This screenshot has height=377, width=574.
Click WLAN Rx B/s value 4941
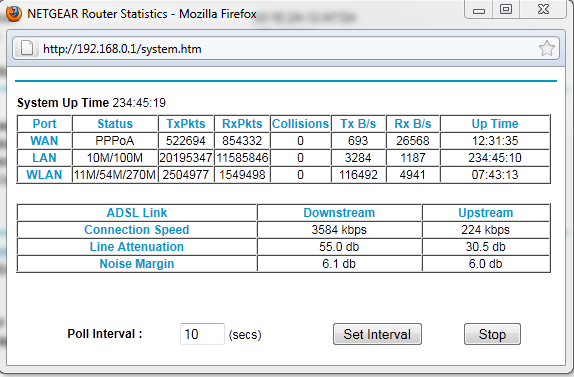tap(413, 175)
